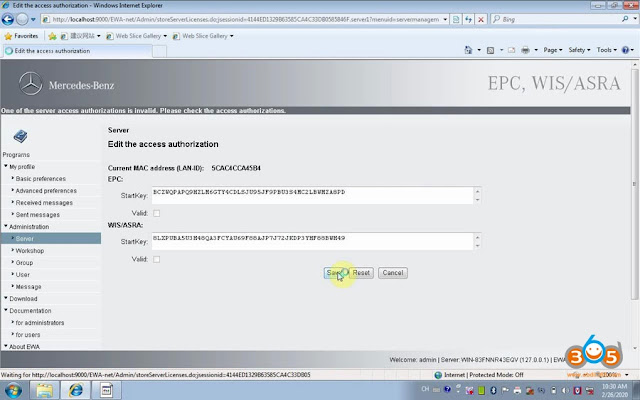Toggle the WIS/ASRA Valid checkbox

(x=156, y=259)
